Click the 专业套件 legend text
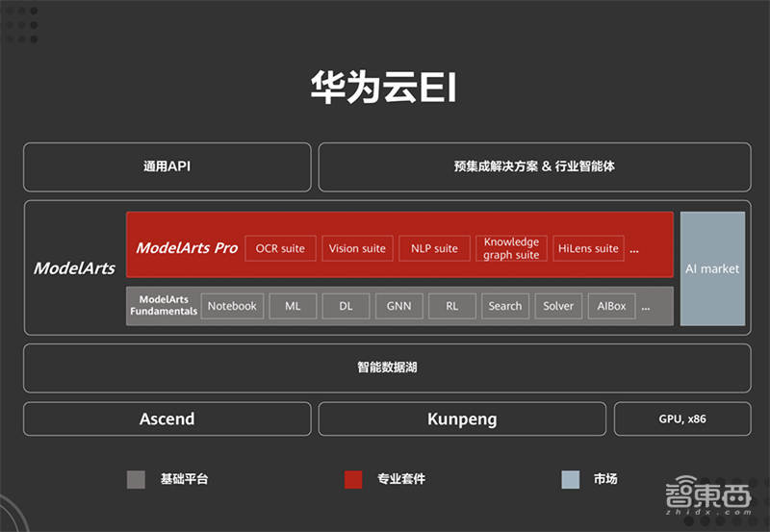 (401, 479)
